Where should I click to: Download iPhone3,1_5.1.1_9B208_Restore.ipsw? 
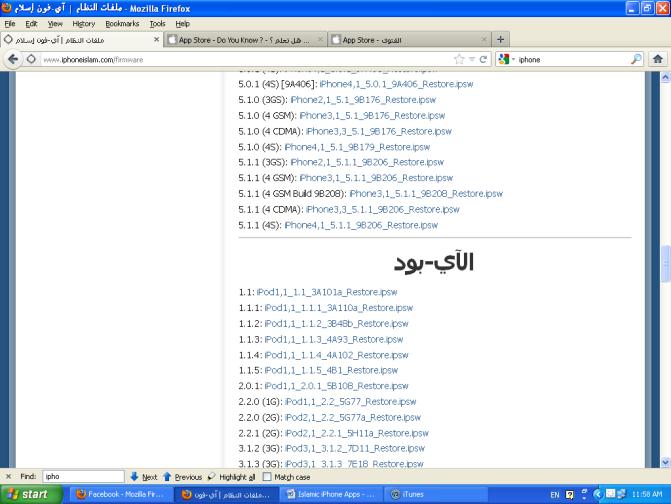point(426,193)
